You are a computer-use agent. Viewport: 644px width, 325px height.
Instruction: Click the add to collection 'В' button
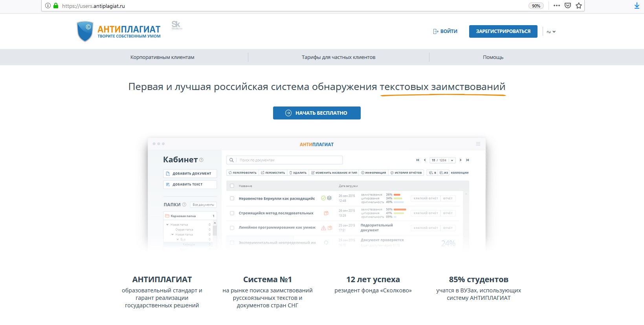(x=432, y=173)
